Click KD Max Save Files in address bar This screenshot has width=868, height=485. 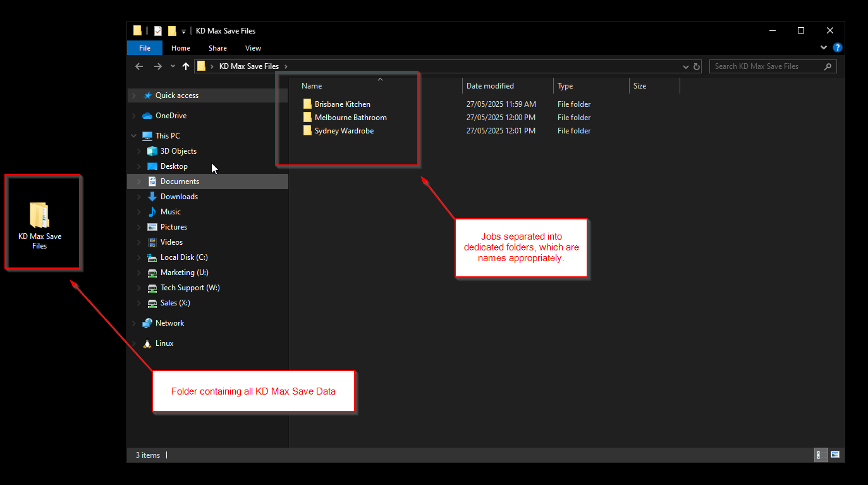[x=249, y=66]
